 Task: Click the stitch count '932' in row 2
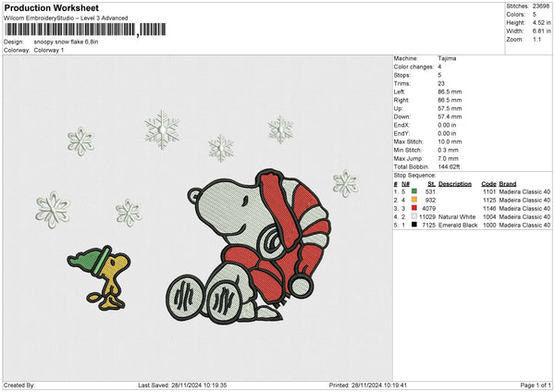pyautogui.click(x=430, y=201)
